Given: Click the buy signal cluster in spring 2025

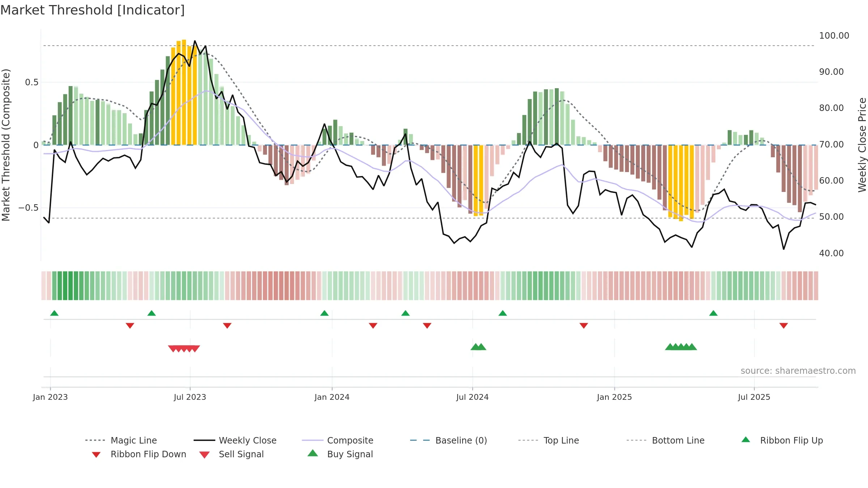Looking at the screenshot, I should tap(681, 347).
